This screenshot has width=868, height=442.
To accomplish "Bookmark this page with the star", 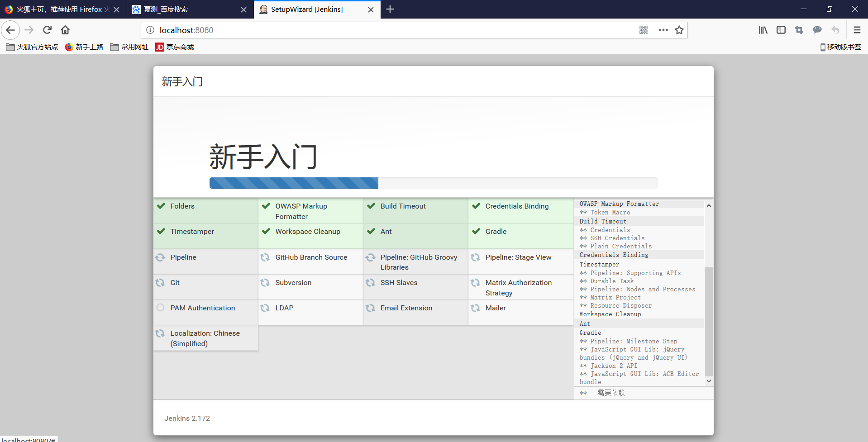I will coord(679,30).
